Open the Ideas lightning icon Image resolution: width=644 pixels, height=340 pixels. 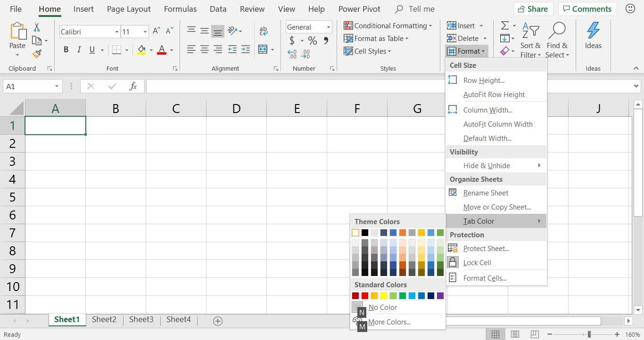pos(593,36)
